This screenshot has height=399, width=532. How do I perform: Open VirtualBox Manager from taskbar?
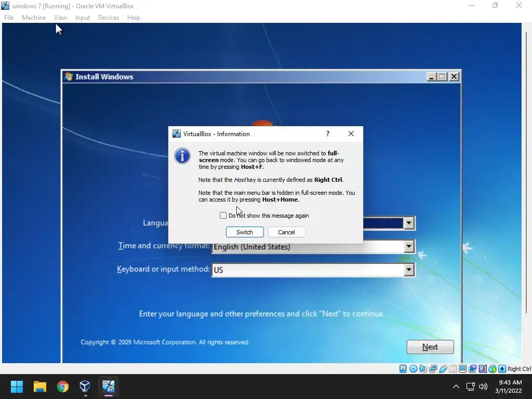tap(85, 387)
